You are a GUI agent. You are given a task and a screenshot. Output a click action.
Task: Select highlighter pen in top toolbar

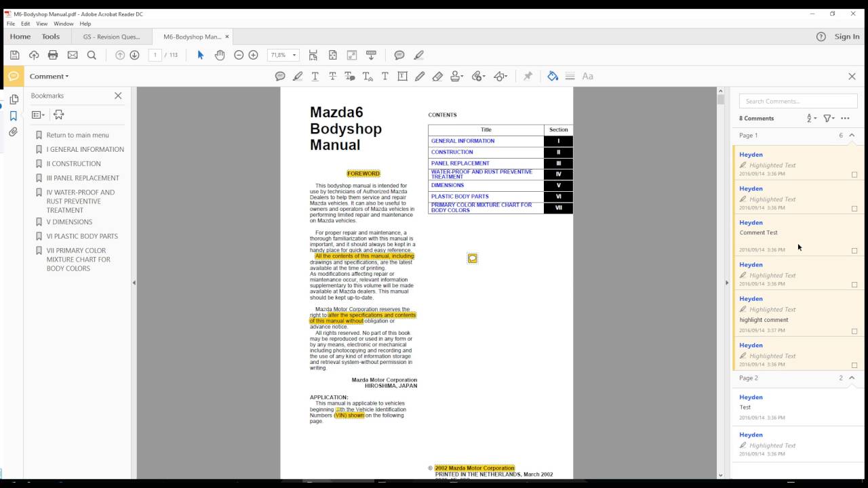[x=419, y=55]
